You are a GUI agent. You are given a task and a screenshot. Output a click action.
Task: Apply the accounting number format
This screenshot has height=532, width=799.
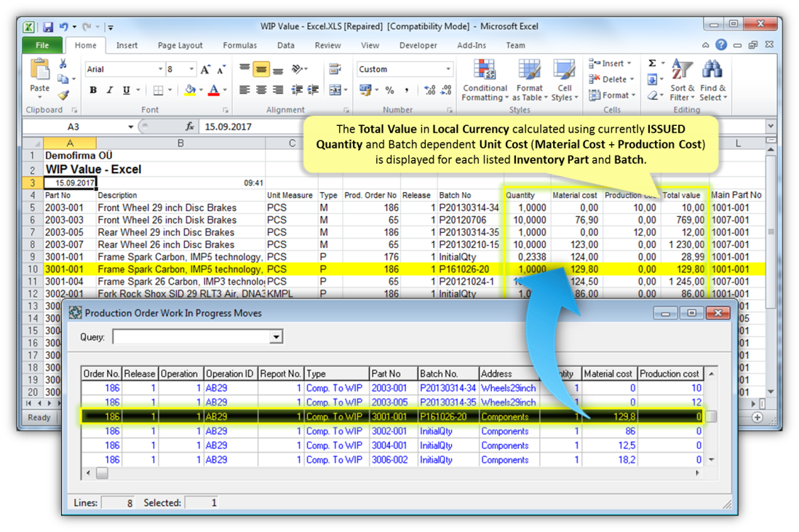(365, 90)
